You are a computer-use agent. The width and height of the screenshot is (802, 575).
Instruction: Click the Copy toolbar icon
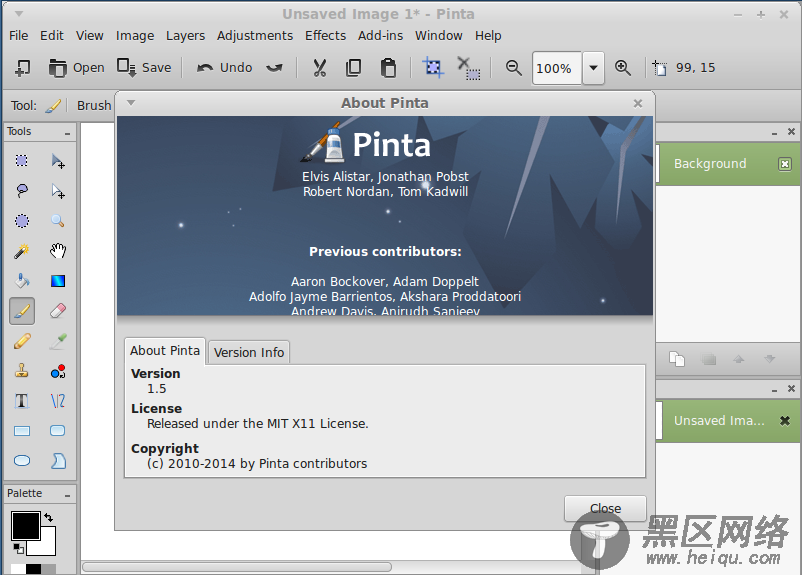pyautogui.click(x=353, y=68)
